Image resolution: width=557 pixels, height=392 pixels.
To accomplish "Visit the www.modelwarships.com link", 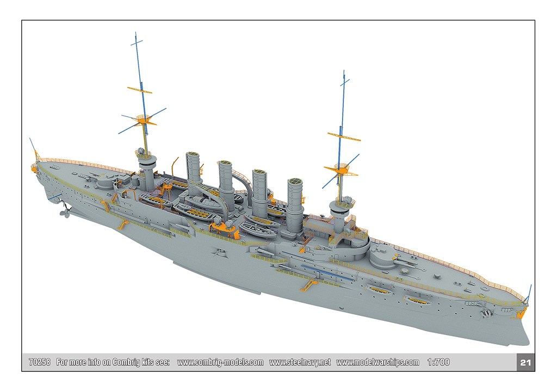I will tap(377, 363).
